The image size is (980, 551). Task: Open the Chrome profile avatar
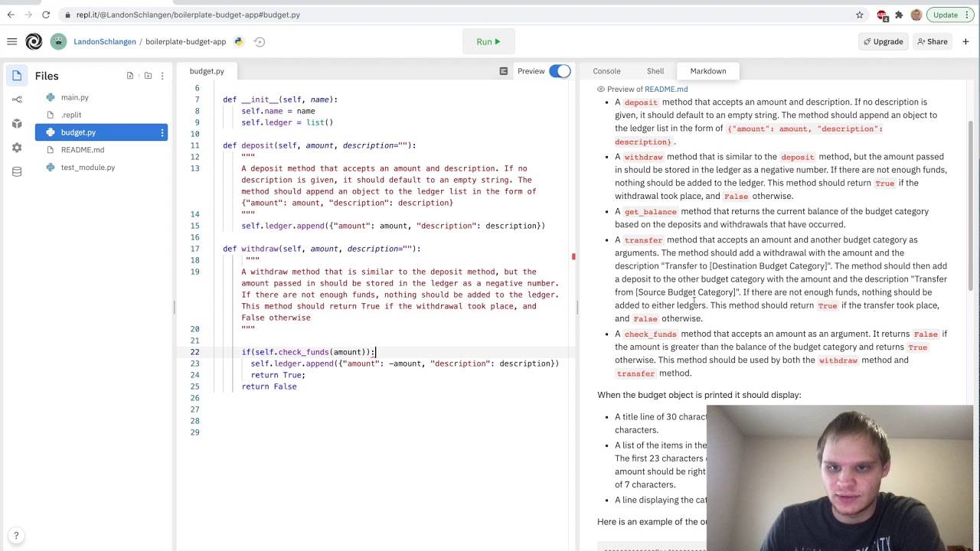[916, 15]
